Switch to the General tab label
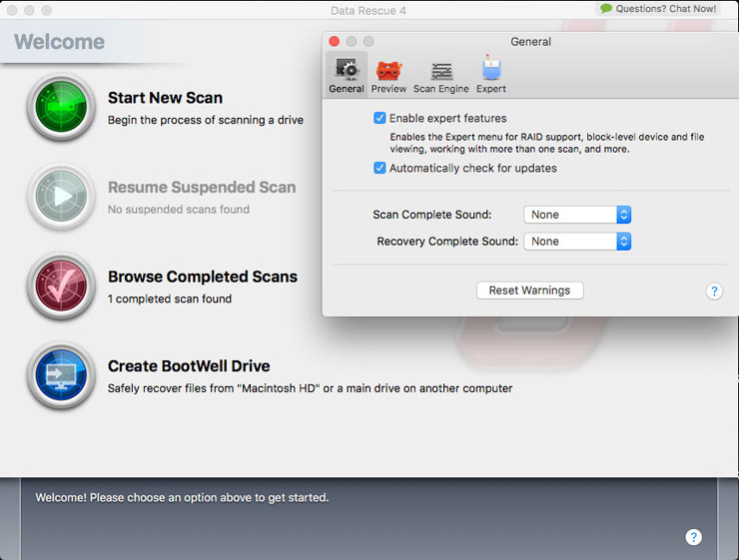This screenshot has height=560, width=739. pos(347,89)
